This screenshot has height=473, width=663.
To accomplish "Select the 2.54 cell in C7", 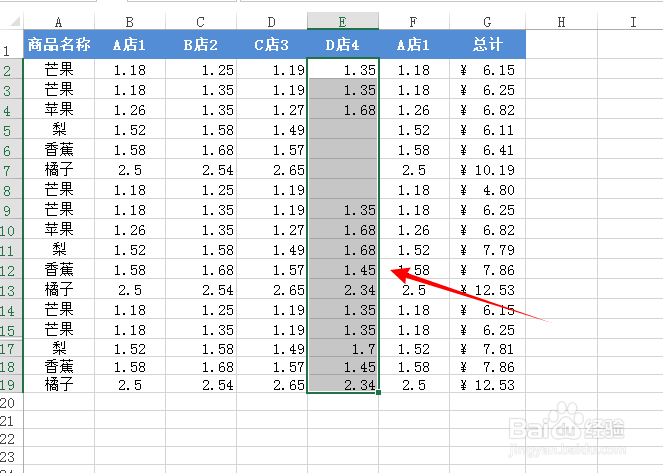I will [201, 169].
